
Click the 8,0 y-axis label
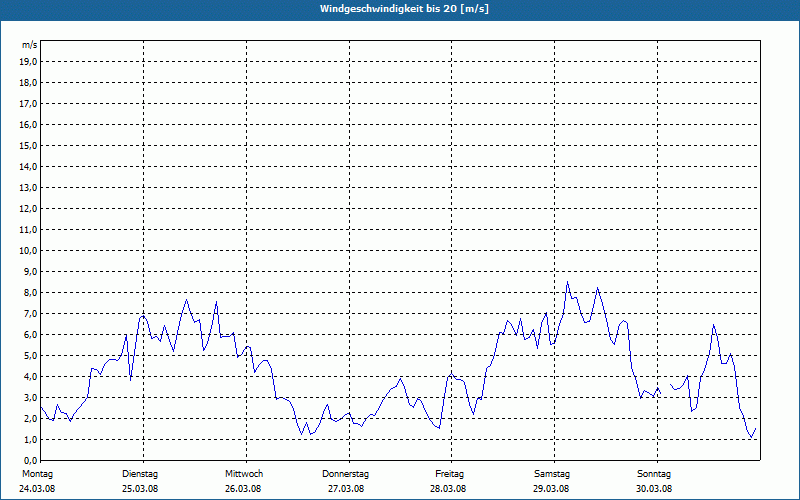tap(31, 293)
